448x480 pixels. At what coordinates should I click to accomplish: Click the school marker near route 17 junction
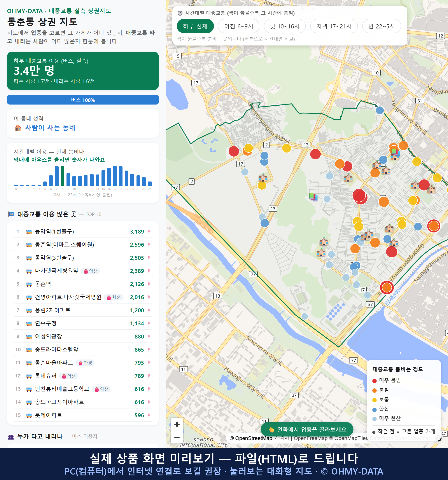pyautogui.click(x=263, y=178)
